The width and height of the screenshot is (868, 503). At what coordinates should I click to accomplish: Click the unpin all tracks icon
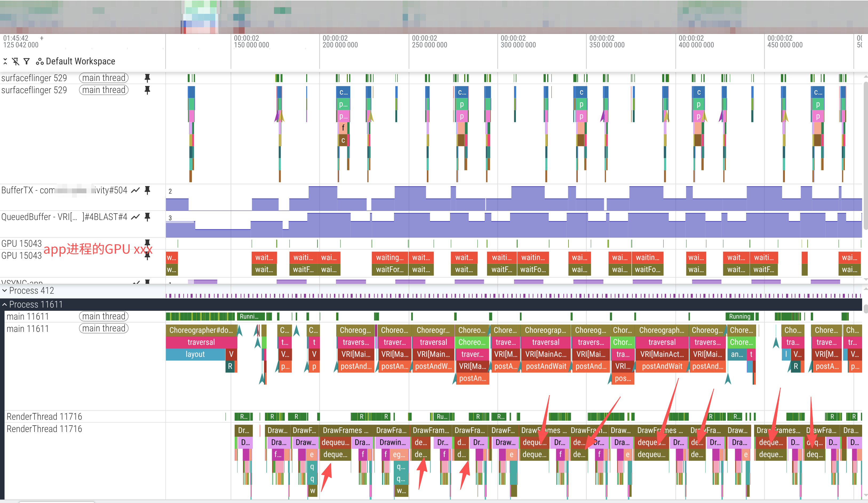pos(15,61)
